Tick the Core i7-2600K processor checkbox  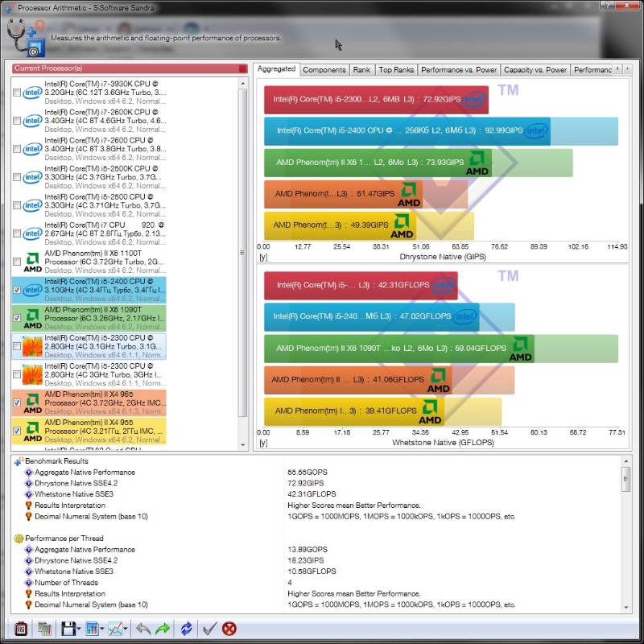coord(16,121)
